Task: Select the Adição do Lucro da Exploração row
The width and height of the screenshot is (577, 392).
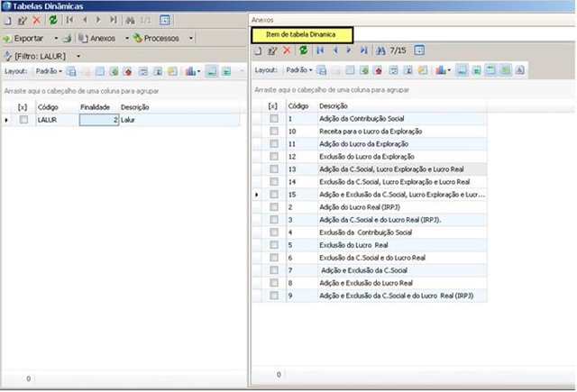Action: [x=370, y=144]
